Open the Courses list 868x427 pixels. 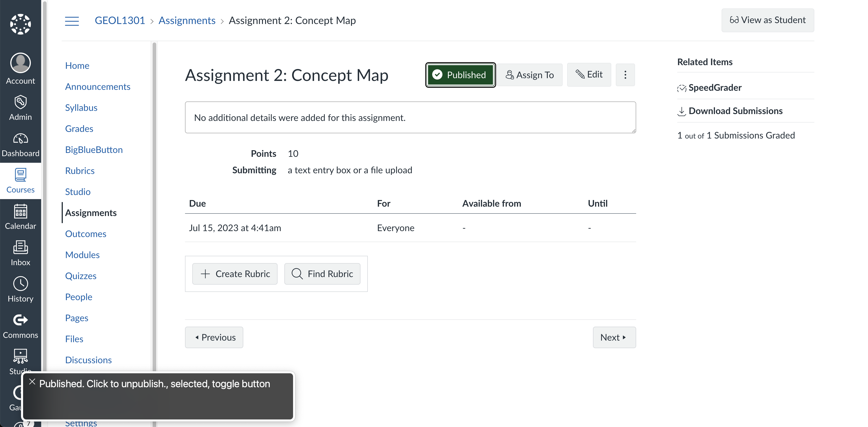tap(20, 181)
